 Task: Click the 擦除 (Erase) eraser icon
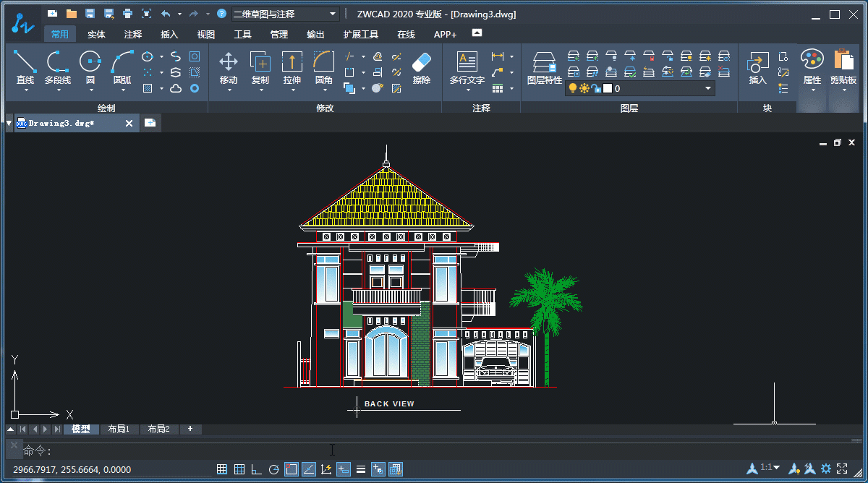421,63
